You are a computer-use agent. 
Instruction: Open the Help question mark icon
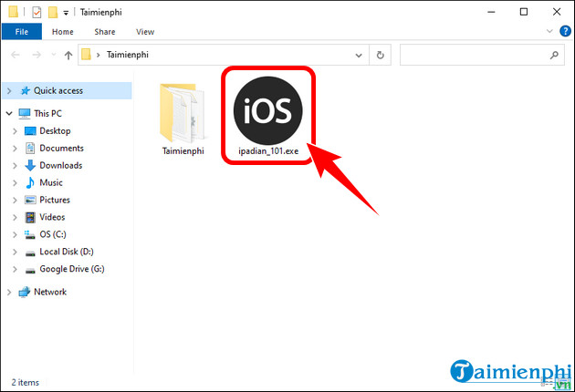click(x=565, y=31)
